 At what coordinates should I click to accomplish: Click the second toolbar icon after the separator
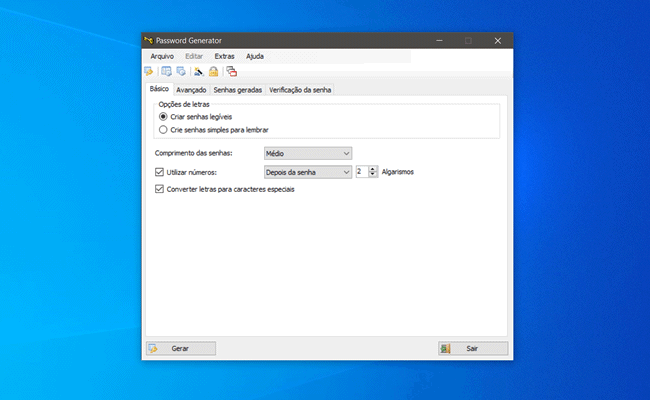[x=167, y=71]
